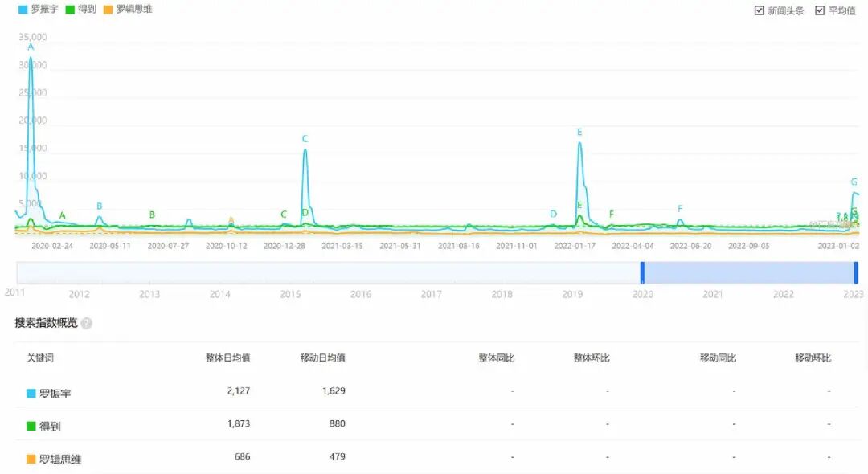The height and width of the screenshot is (474, 868).
Task: Grab the right range handle at 2023
Action: (x=856, y=272)
